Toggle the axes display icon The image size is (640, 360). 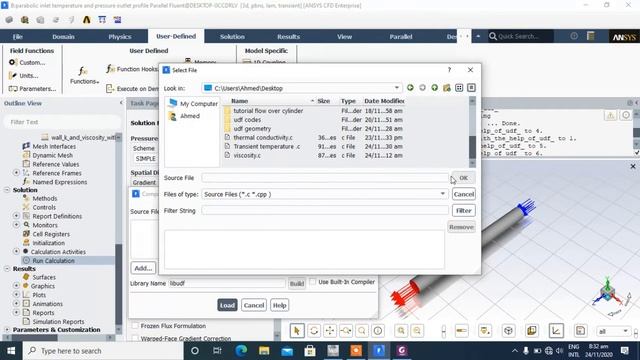pos(556,331)
